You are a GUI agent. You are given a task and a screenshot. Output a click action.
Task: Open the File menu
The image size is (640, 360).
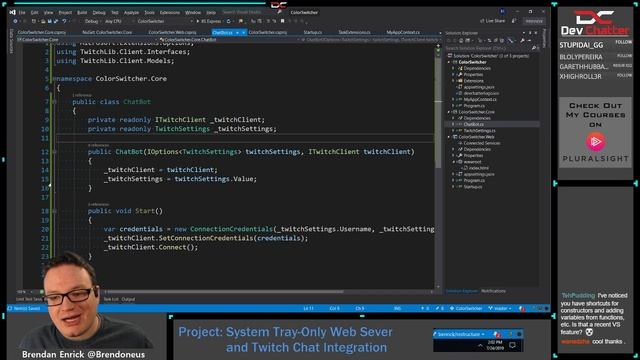pyautogui.click(x=22, y=12)
